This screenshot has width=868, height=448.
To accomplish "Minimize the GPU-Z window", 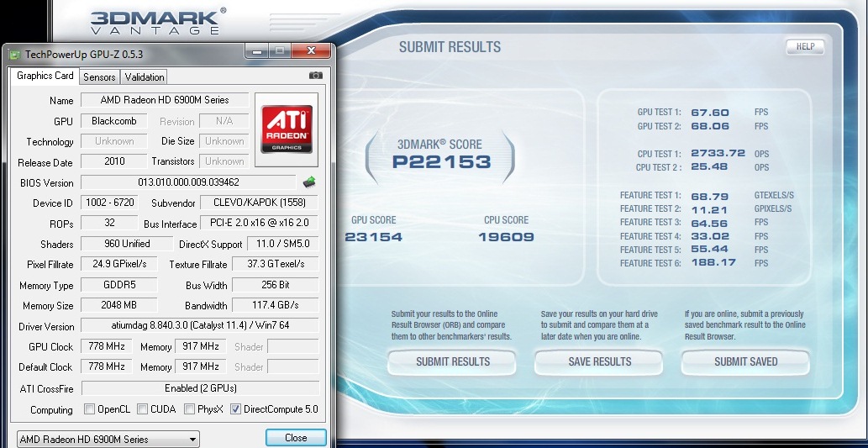I will tap(256, 51).
